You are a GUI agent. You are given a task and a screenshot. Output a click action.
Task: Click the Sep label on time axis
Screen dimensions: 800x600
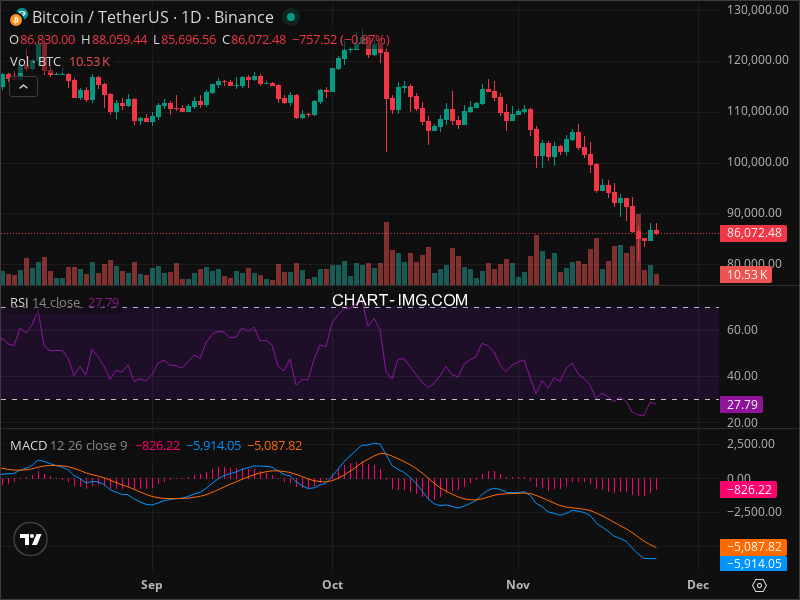(151, 584)
